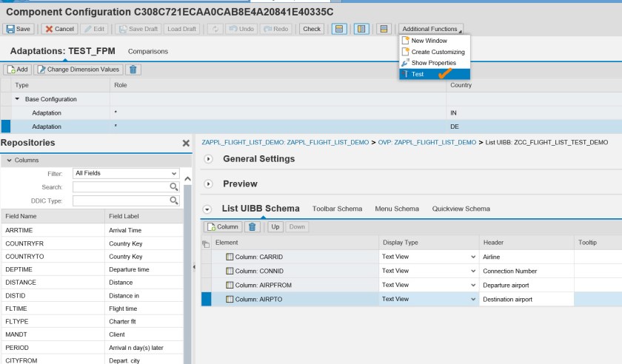Image resolution: width=622 pixels, height=364 pixels.
Task: Collapse the Base Configuration tree node
Action: point(17,99)
